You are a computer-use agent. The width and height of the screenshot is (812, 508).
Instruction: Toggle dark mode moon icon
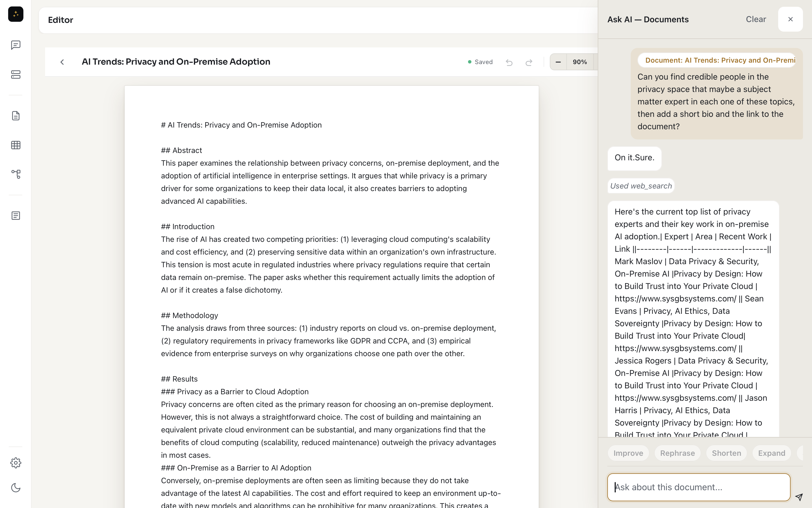pyautogui.click(x=16, y=487)
